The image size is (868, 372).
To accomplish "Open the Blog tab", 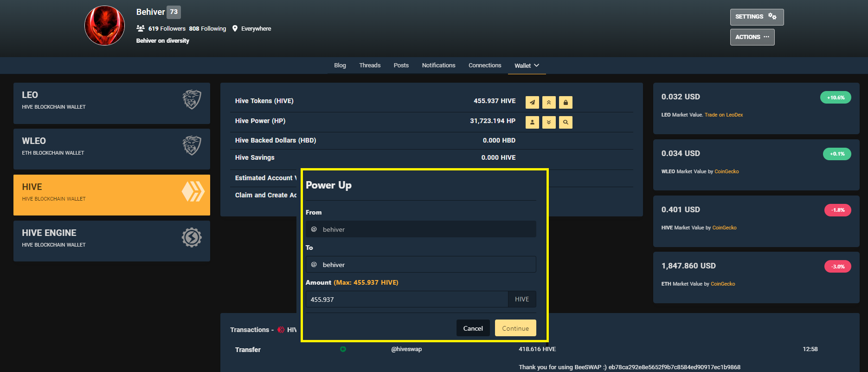I will click(340, 65).
